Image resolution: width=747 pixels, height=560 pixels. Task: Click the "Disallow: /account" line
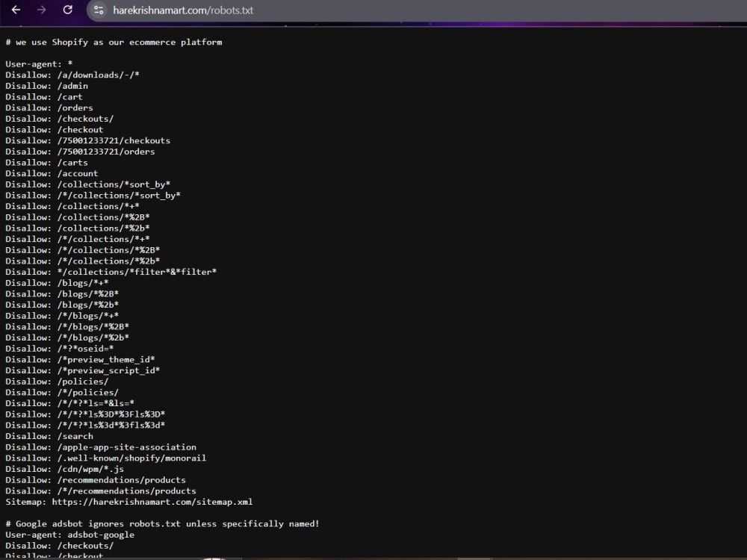point(52,173)
